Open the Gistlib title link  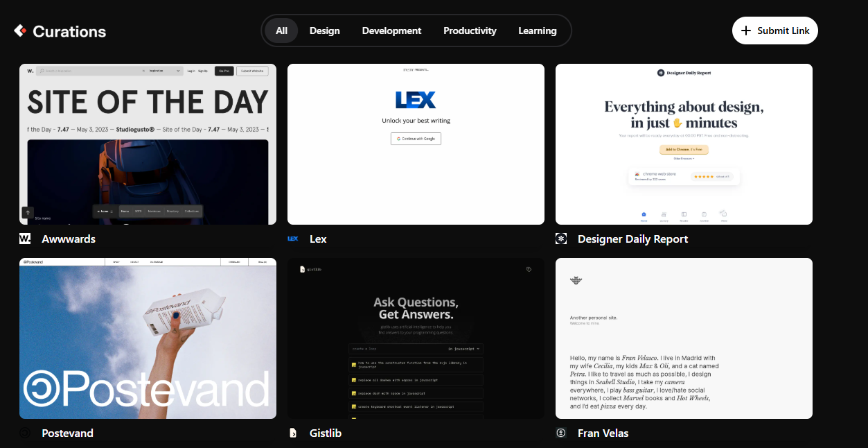coord(326,433)
